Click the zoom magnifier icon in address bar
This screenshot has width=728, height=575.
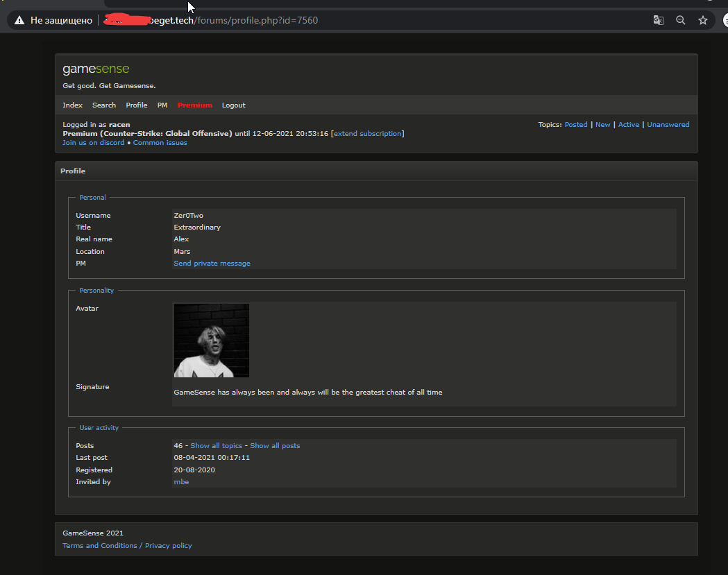(680, 20)
